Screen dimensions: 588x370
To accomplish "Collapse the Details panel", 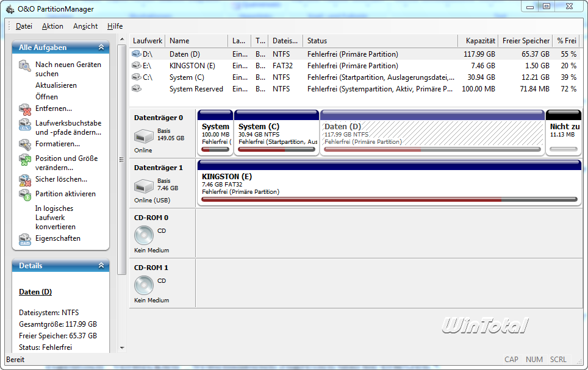I will click(101, 265).
